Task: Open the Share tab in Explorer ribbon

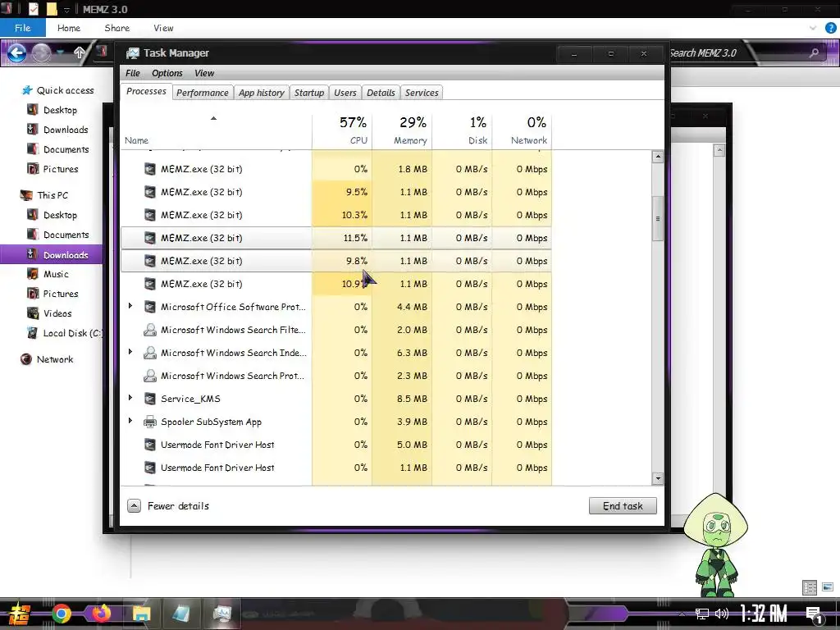Action: (116, 28)
